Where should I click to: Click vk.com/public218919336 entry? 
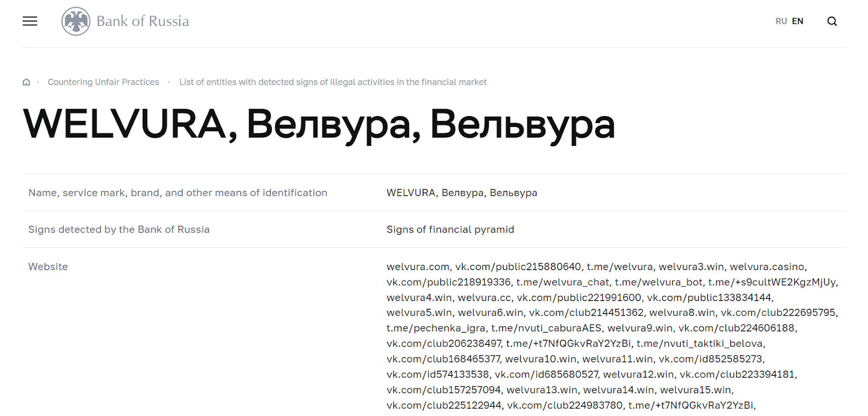point(449,282)
